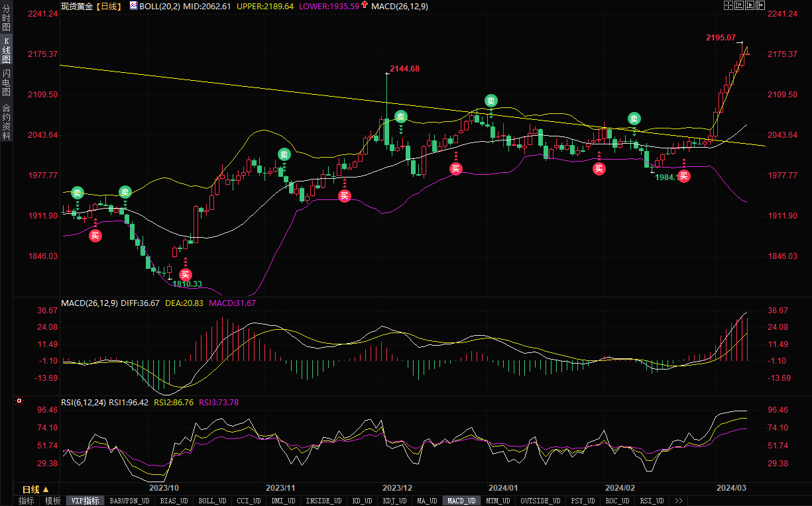The height and width of the screenshot is (506, 812).
Task: Click the crosshair cursor icon at top right
Action: click(x=729, y=5)
